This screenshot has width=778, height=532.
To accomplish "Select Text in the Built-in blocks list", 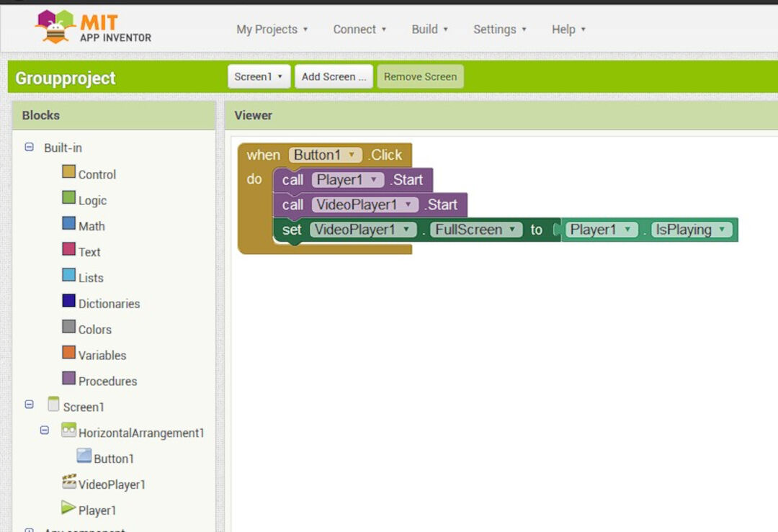I will [89, 252].
